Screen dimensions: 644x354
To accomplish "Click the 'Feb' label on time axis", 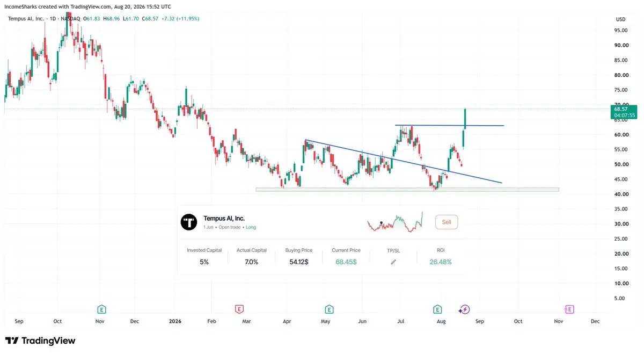I will coord(211,321).
